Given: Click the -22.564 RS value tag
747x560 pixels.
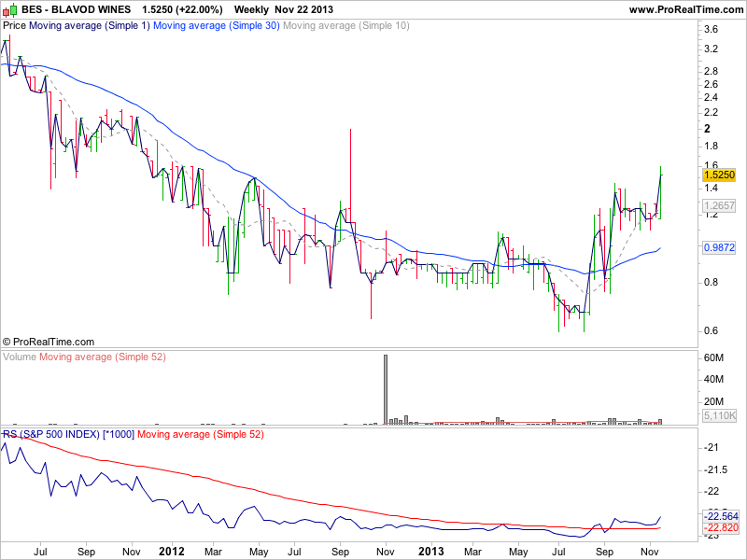Looking at the screenshot, I should point(721,517).
